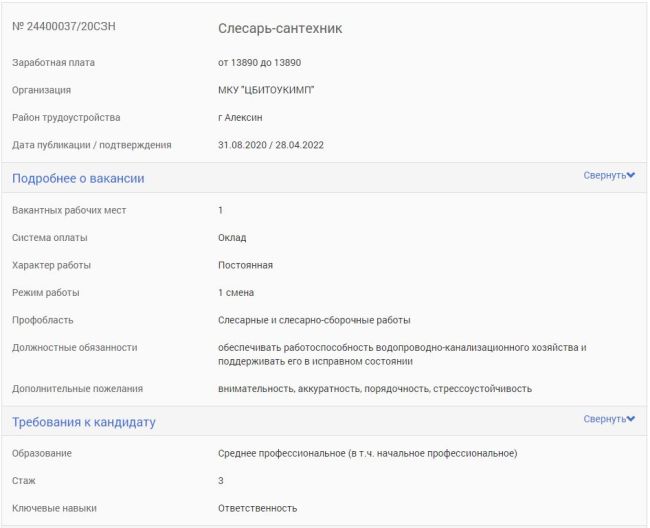Click the Должностные обязанности description text
The width and height of the screenshot is (650, 528).
(402, 354)
